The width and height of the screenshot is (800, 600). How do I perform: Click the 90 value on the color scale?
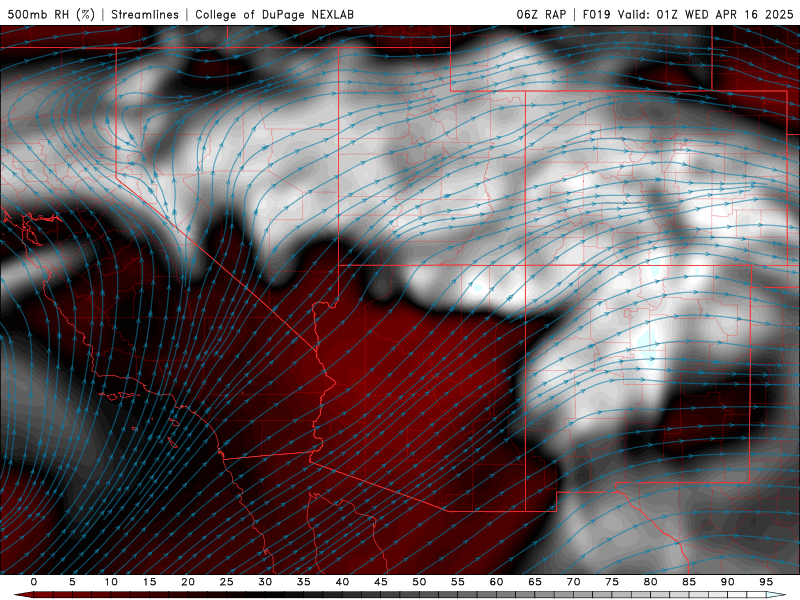coord(728,582)
